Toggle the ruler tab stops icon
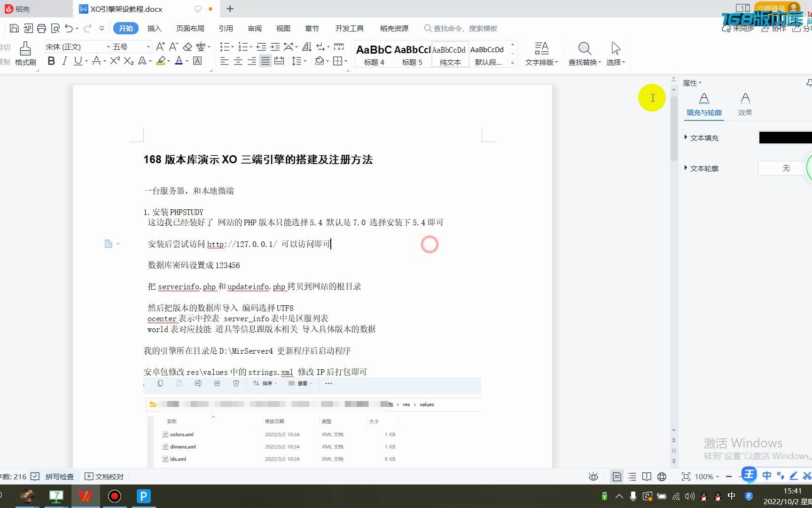Image resolution: width=812 pixels, height=508 pixels. [339, 47]
